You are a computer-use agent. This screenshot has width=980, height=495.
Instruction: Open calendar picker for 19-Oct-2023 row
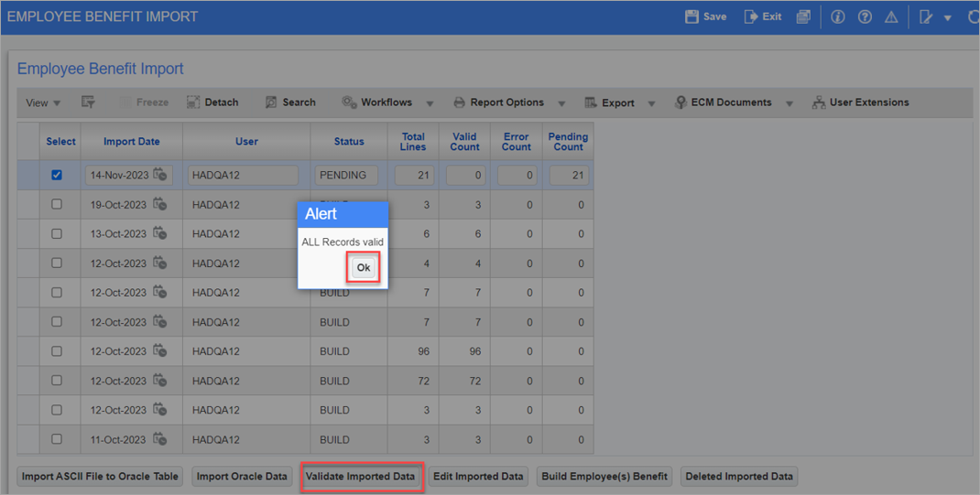160,204
